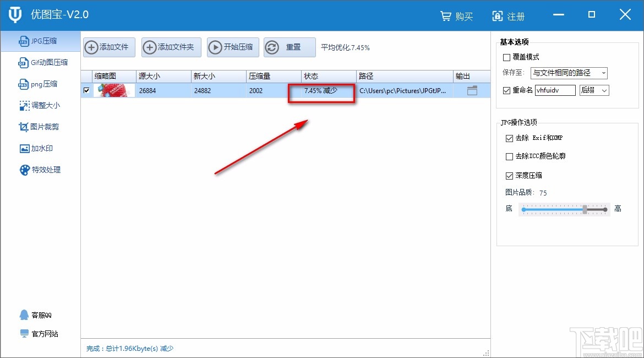Click the 缩略图 column header
Viewport: 644px width, 358px height.
tap(114, 77)
